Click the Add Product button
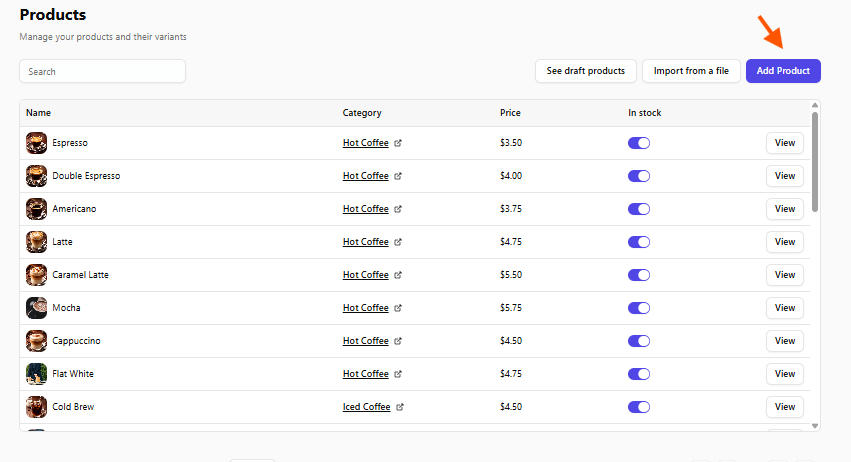The width and height of the screenshot is (851, 462). [x=783, y=71]
